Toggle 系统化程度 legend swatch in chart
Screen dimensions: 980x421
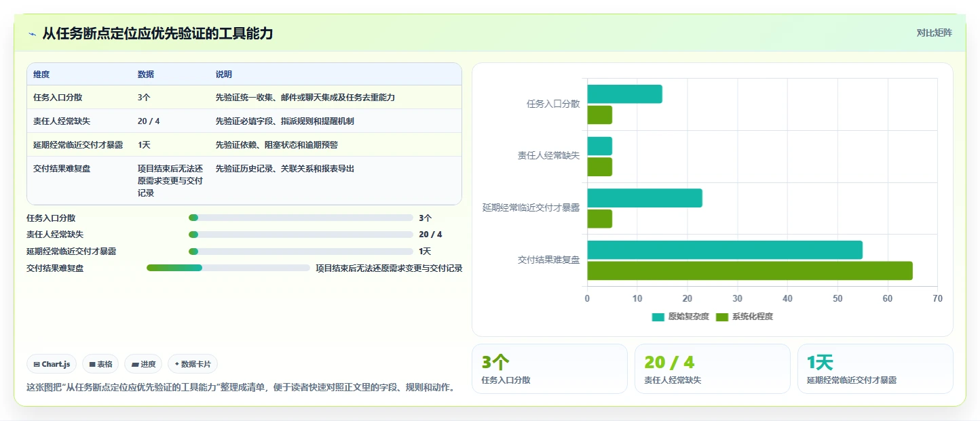tap(721, 317)
